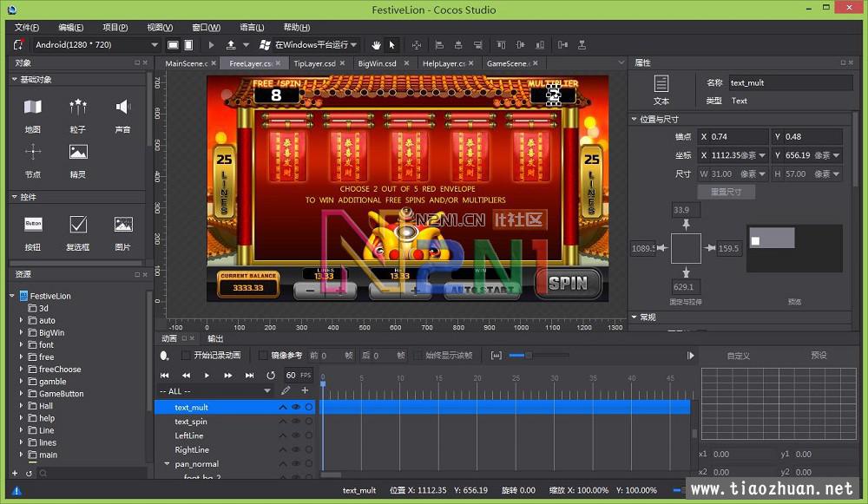The width and height of the screenshot is (868, 504).
Task: Open the -- ALL -- animation list dropdown
Action: 215,391
